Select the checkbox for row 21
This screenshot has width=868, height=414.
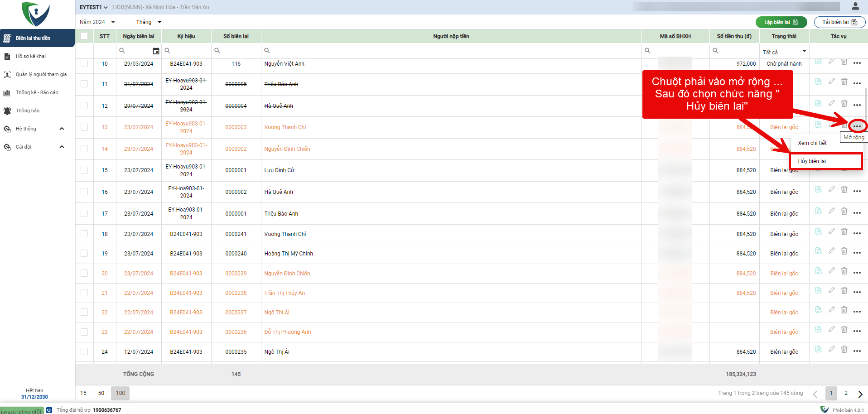pos(84,293)
